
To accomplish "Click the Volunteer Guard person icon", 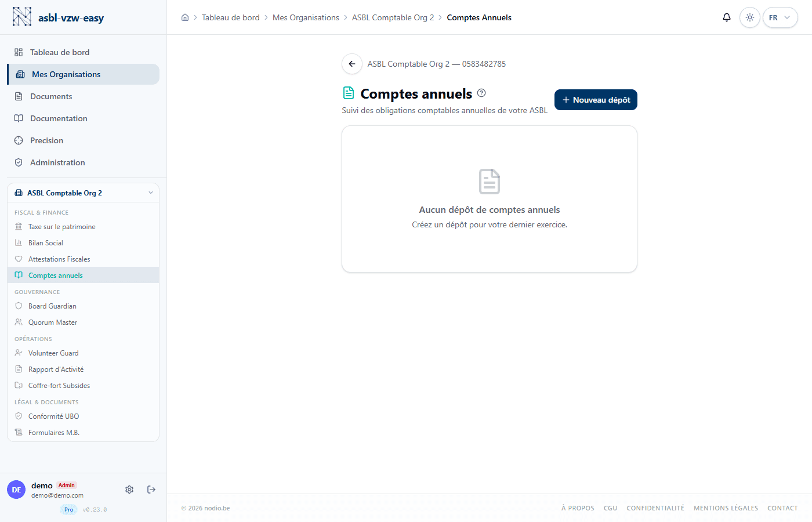I will coord(19,353).
